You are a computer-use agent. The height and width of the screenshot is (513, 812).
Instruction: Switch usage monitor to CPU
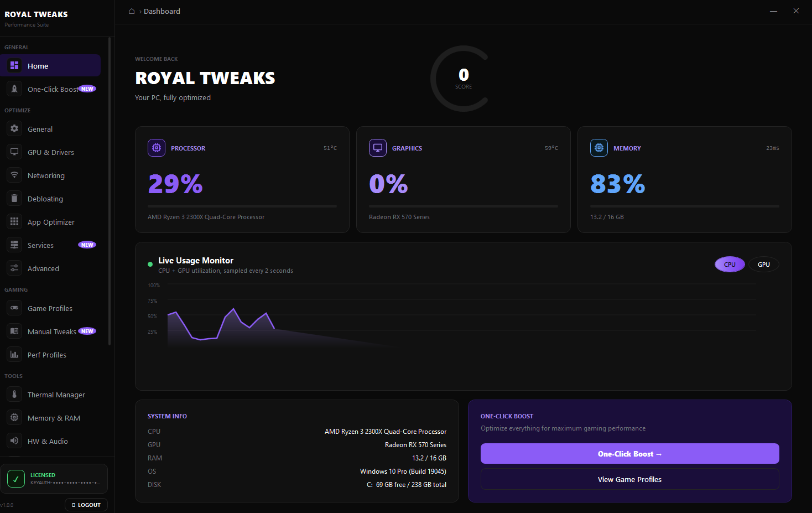(730, 265)
